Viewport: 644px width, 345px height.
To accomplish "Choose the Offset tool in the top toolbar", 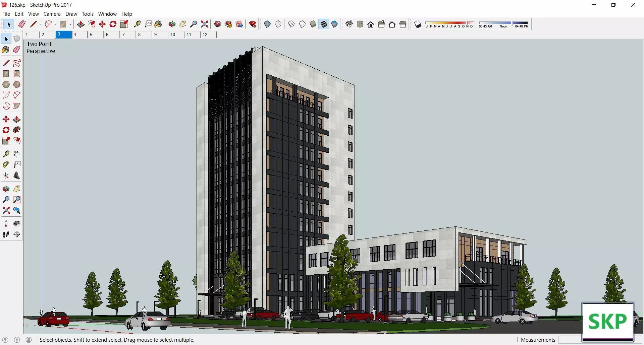I will [x=92, y=24].
